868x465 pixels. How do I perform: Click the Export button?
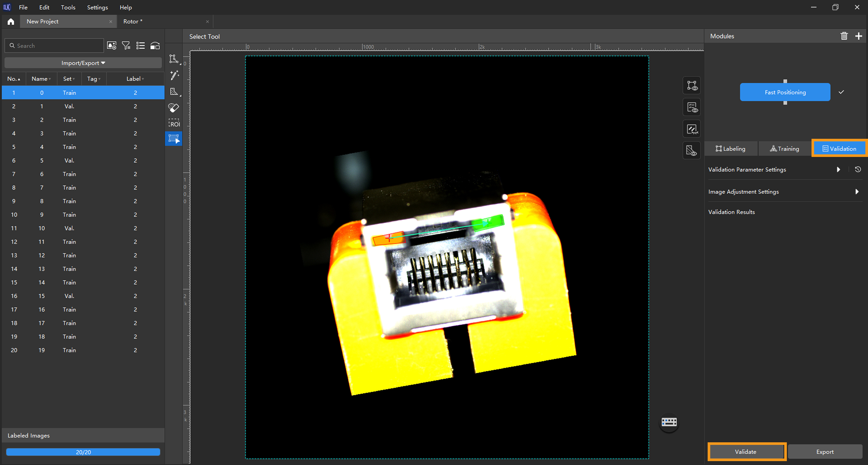tap(825, 451)
